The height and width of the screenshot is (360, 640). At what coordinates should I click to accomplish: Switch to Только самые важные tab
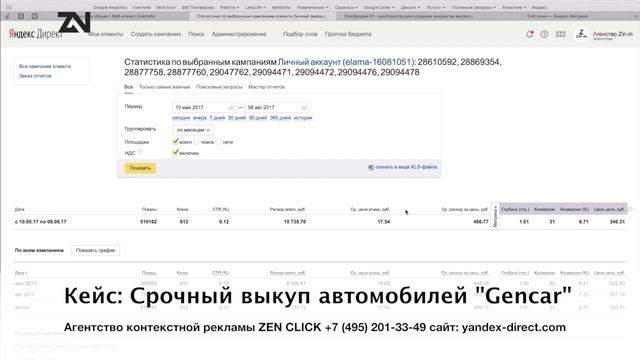164,87
